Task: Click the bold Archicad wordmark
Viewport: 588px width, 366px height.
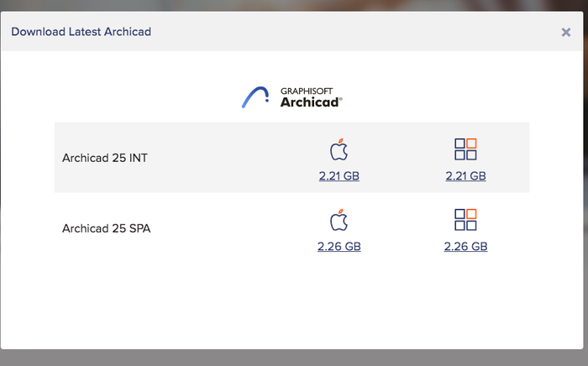Action: [x=310, y=102]
